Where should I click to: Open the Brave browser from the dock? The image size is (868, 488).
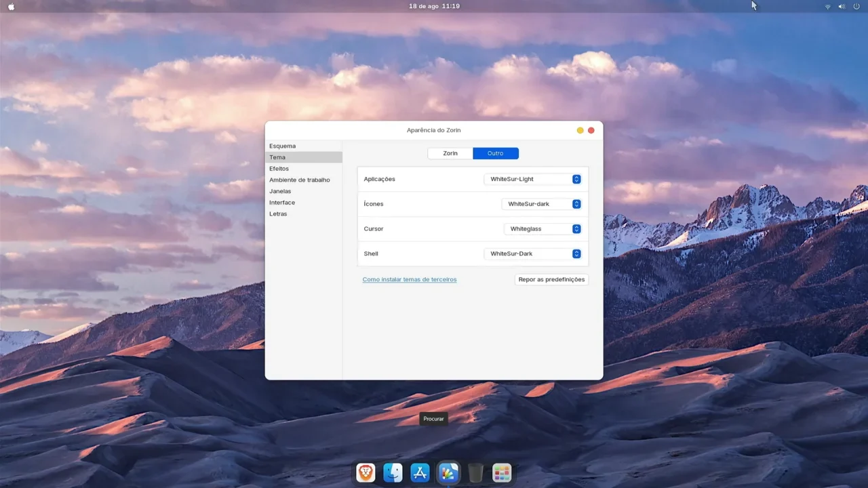coord(366,472)
